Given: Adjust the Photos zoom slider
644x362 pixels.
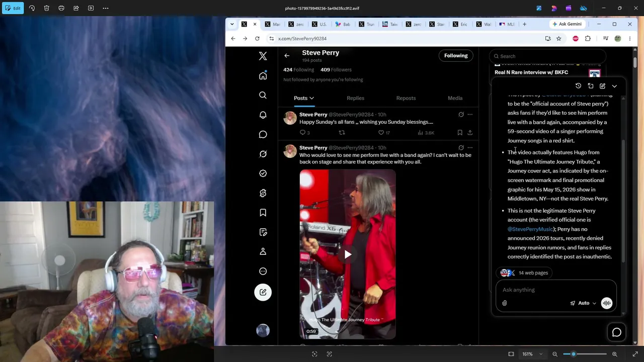Looking at the screenshot, I should [585, 354].
